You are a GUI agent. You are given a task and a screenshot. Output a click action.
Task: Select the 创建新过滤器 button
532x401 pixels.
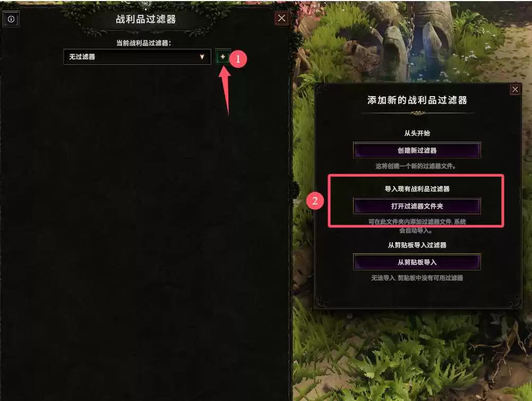(417, 150)
